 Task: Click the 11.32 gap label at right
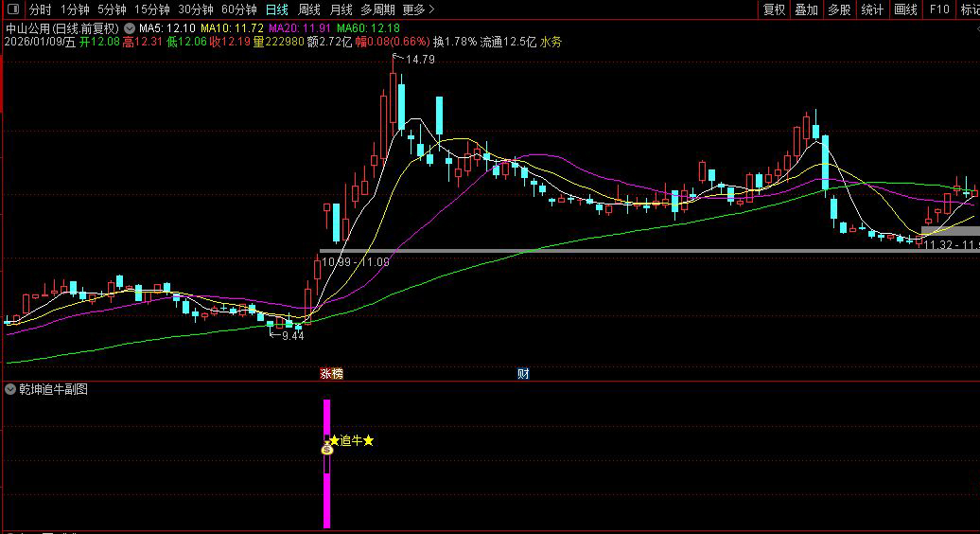point(952,245)
